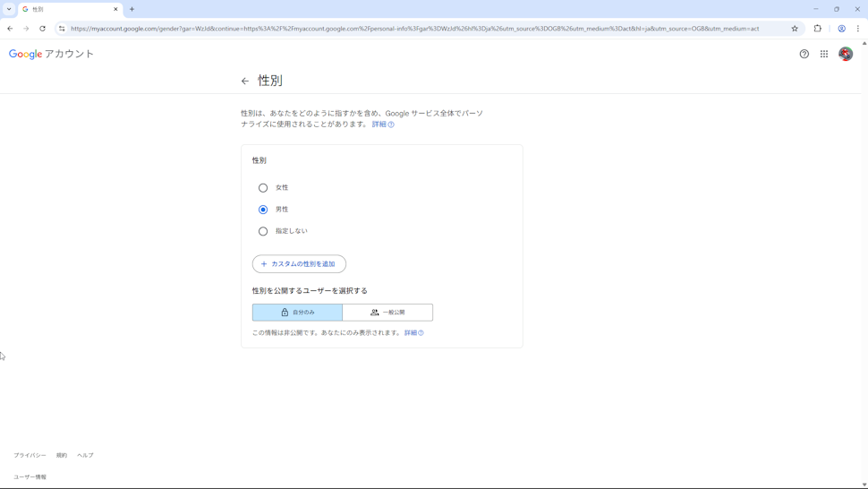
Task: Select the 女性 radio button
Action: coord(263,188)
